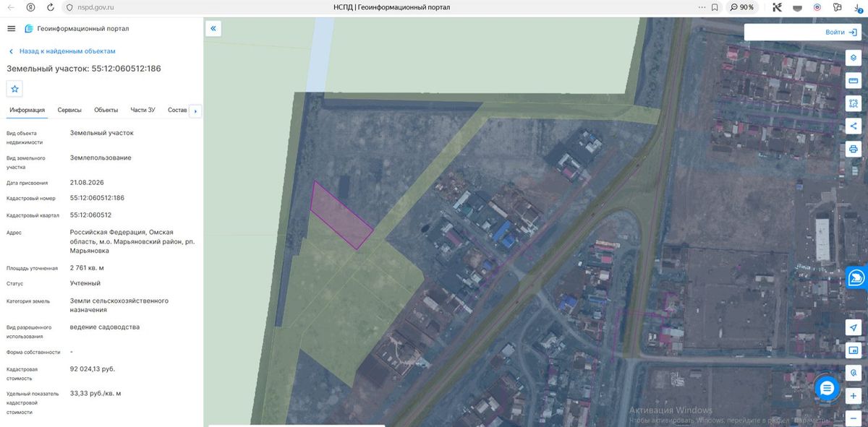Switch to the Информация tab

pos(27,110)
